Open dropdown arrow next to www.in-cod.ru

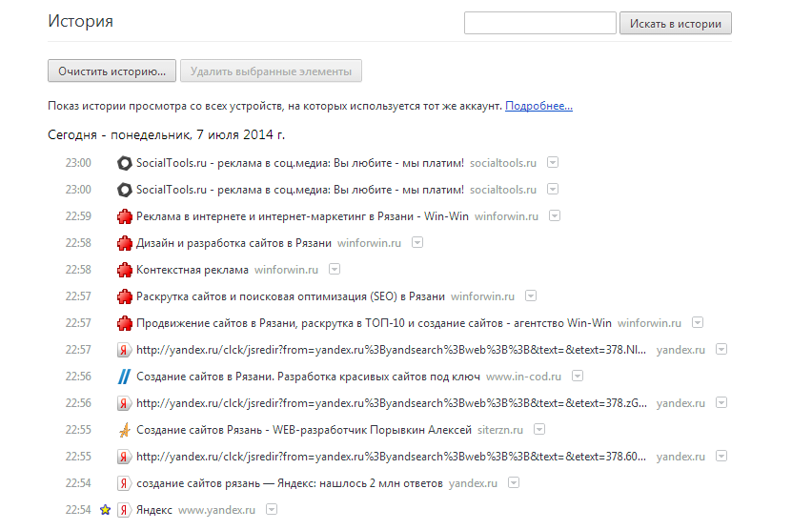coord(578,377)
